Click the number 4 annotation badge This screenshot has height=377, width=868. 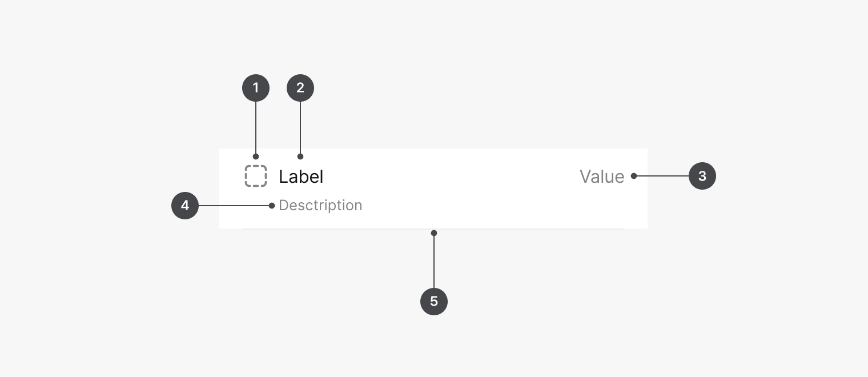click(x=185, y=206)
